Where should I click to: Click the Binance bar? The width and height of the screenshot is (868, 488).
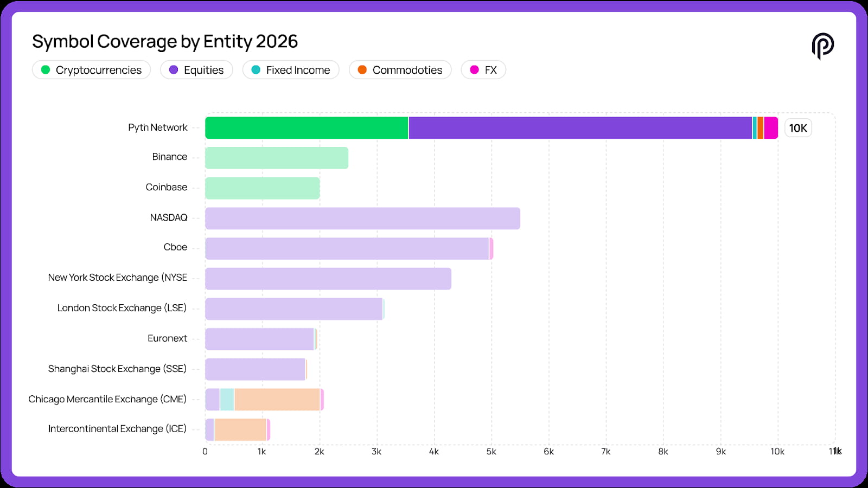(x=277, y=158)
